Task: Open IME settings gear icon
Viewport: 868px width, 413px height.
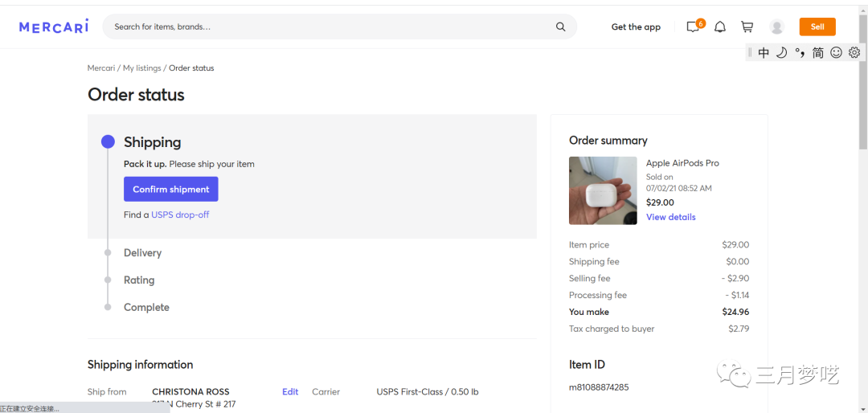Action: tap(854, 52)
